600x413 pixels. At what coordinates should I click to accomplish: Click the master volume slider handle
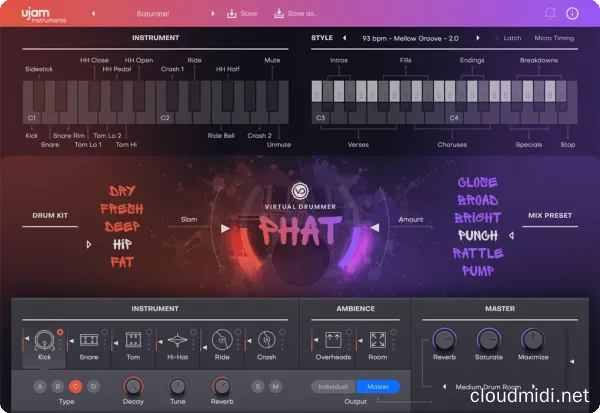coord(572,361)
